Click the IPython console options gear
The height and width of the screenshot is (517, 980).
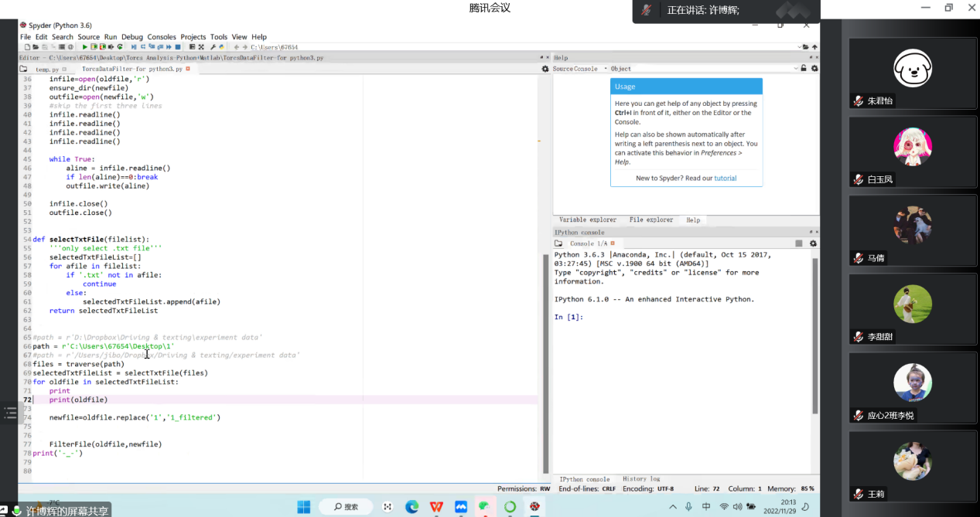[x=813, y=243]
